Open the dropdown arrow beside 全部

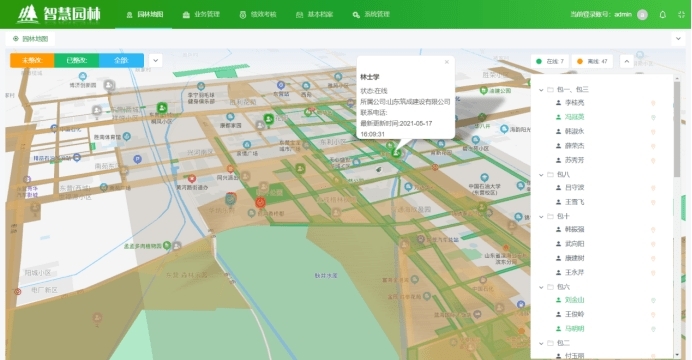tap(156, 60)
